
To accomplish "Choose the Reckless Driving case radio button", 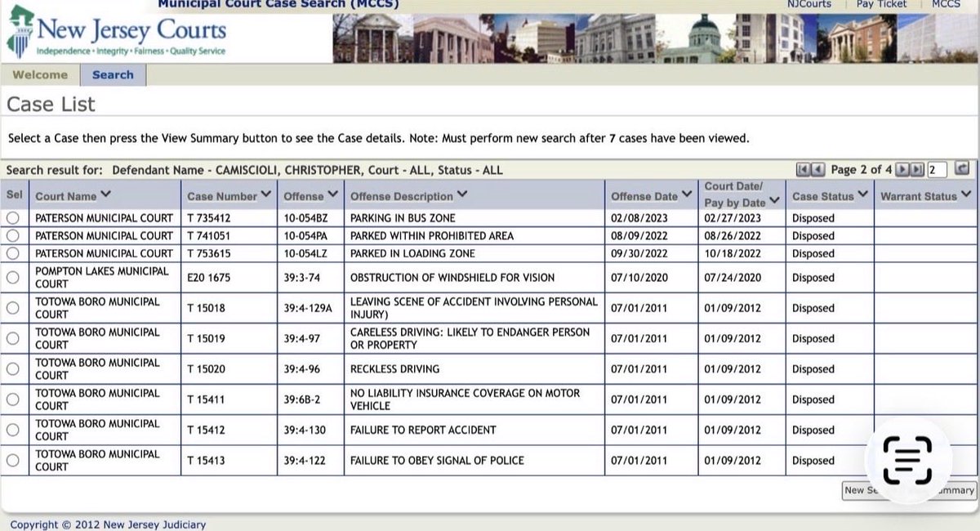I will tap(12, 369).
